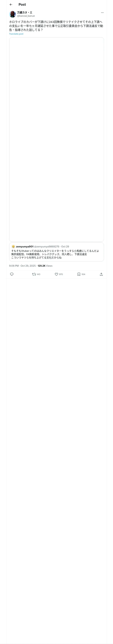Image resolution: width=113 pixels, height=644 pixels.
Task: Repost using the retweet arrows icon
Action: (34, 274)
